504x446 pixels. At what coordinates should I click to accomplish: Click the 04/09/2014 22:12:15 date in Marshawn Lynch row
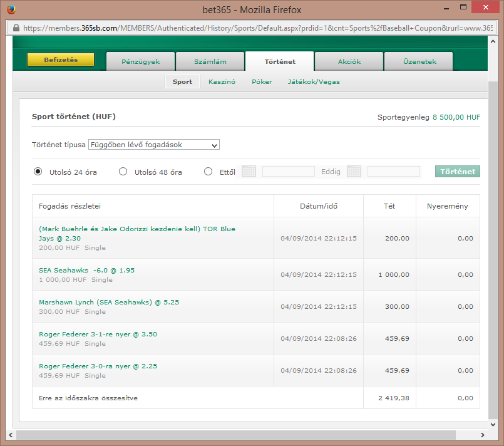pyautogui.click(x=319, y=306)
